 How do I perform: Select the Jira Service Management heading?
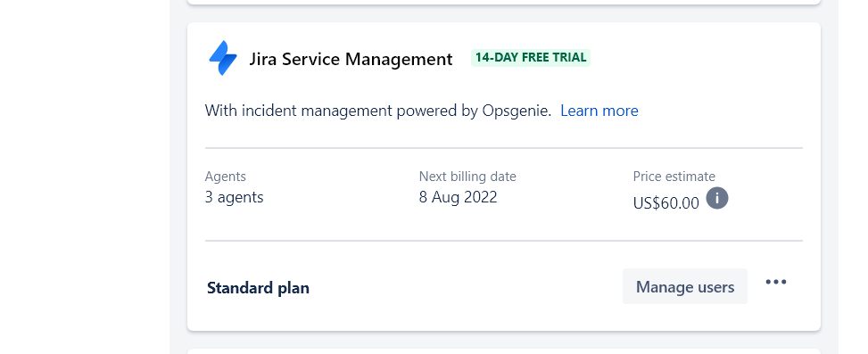[x=351, y=59]
